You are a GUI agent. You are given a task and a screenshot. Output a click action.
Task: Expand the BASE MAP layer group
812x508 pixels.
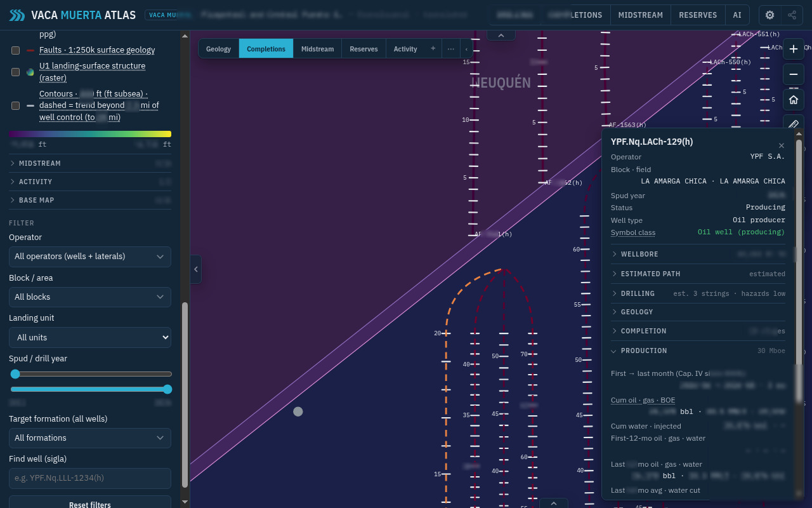[x=90, y=200]
